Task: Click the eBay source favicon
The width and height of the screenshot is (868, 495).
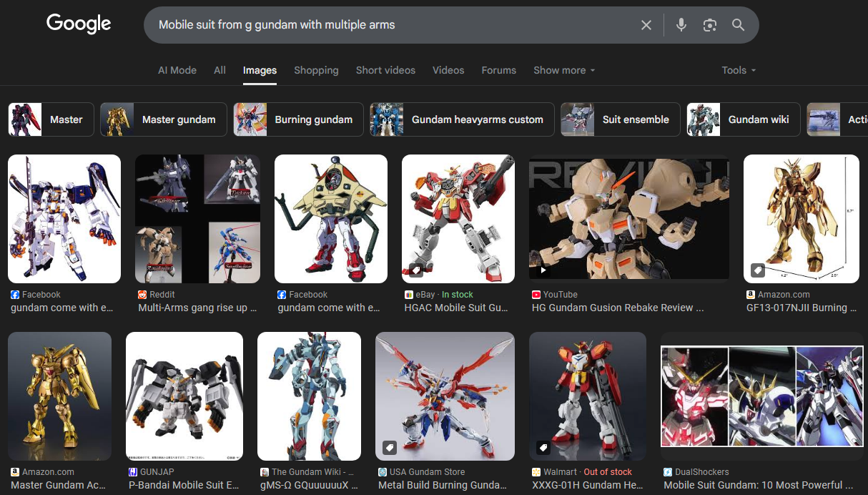Action: tap(409, 295)
